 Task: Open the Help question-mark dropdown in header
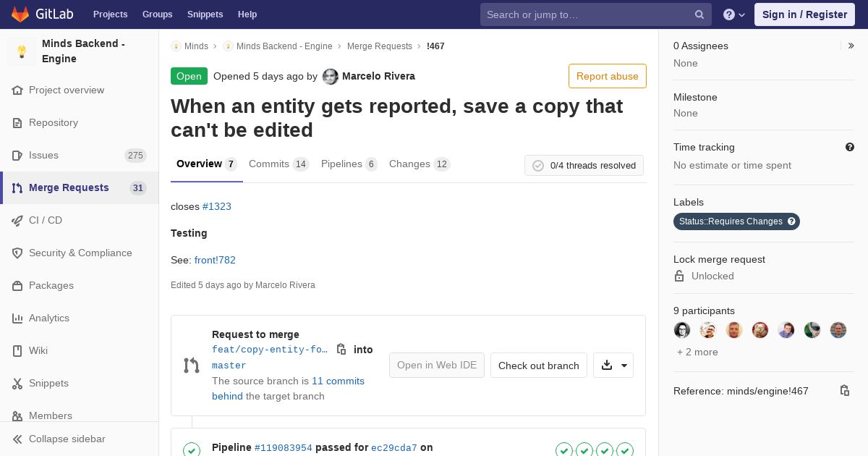(734, 14)
